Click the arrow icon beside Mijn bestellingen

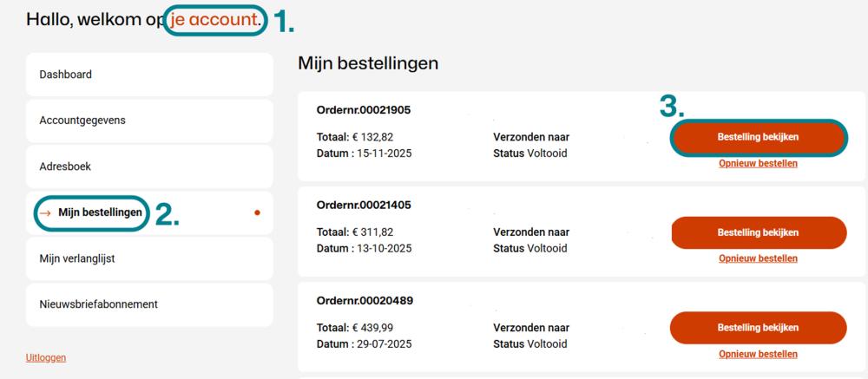(45, 213)
